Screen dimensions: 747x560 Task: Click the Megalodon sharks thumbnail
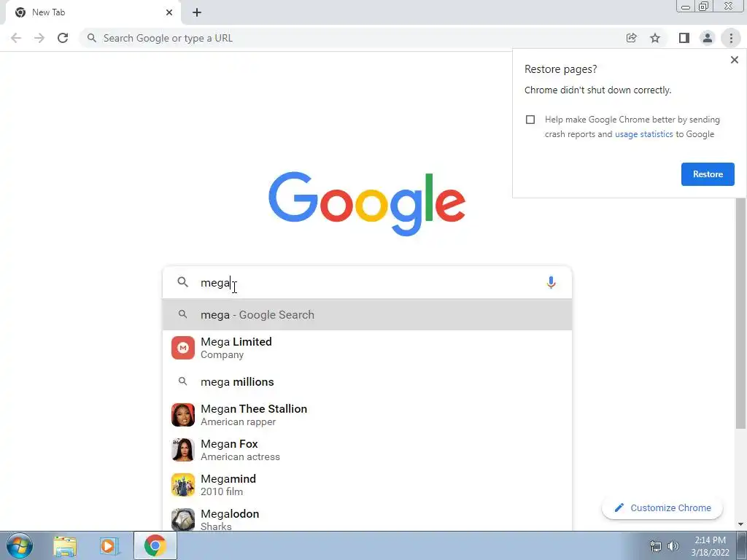(x=183, y=519)
